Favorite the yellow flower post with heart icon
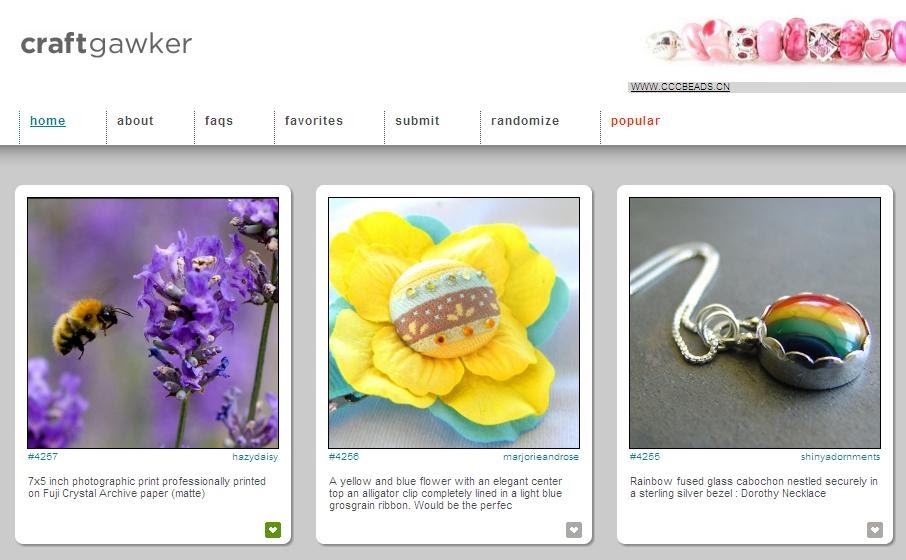Viewport: 906px width, 560px height. click(574, 529)
